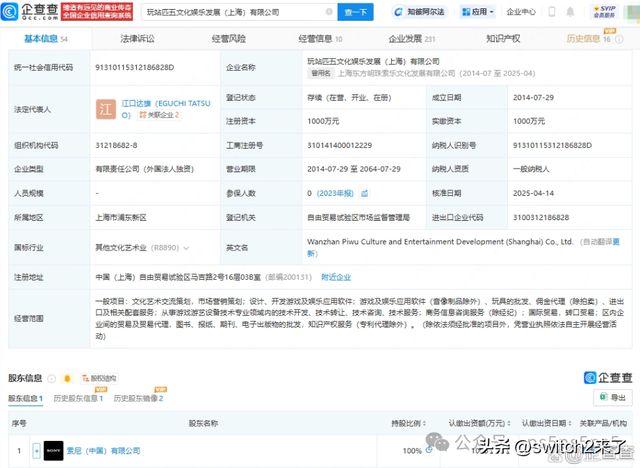640x468 pixels.
Task: Click the 江 avatar of the legal representative
Action: 106,109
